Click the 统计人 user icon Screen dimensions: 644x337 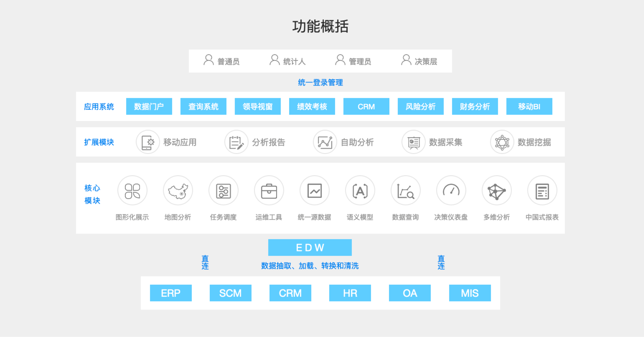275,60
